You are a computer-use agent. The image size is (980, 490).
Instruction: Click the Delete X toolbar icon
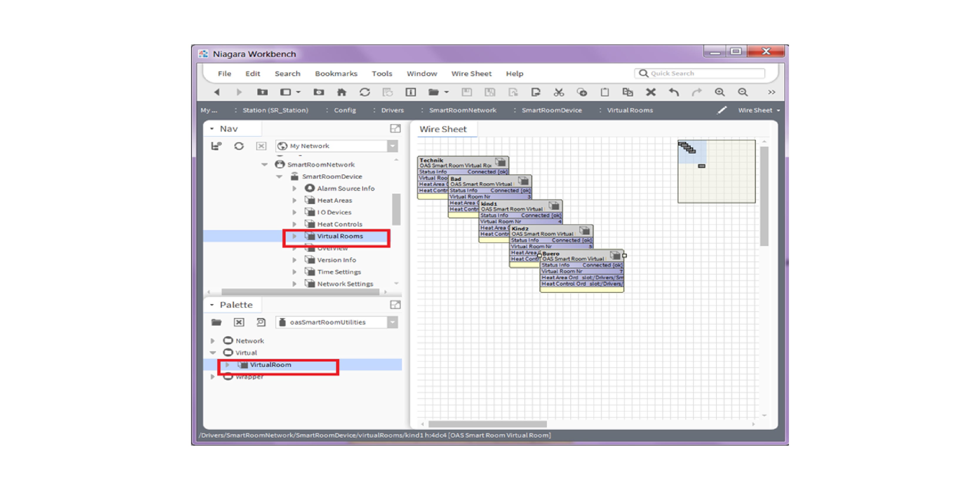[x=650, y=92]
